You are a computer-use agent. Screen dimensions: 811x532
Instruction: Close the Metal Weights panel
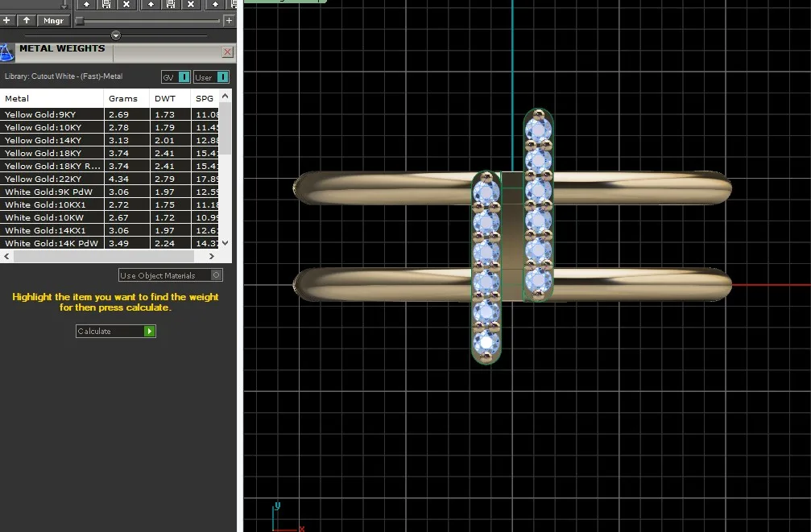227,52
